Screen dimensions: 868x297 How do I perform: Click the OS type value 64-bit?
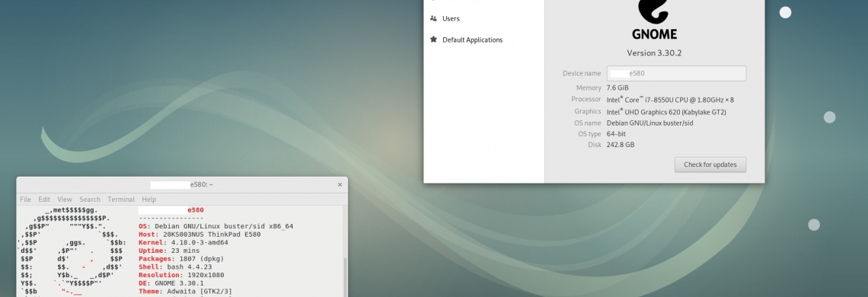(x=616, y=134)
